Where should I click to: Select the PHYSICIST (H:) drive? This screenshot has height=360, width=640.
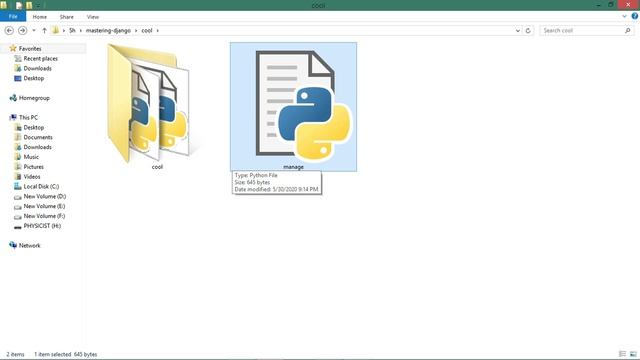[x=42, y=226]
